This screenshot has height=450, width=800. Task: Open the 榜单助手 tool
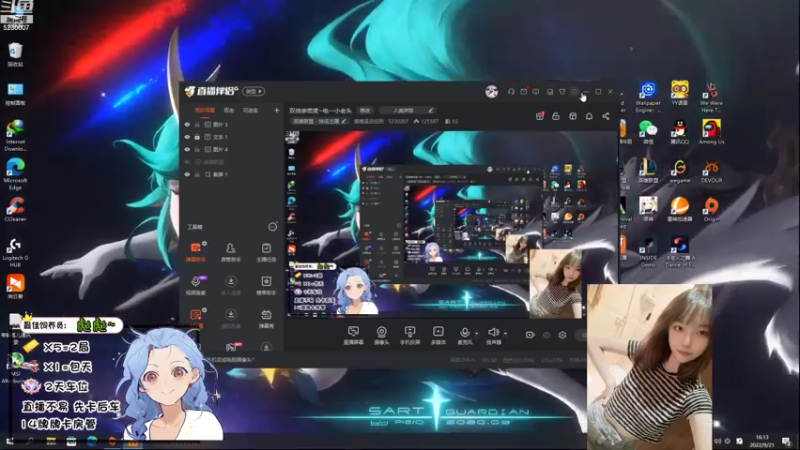pos(266,286)
